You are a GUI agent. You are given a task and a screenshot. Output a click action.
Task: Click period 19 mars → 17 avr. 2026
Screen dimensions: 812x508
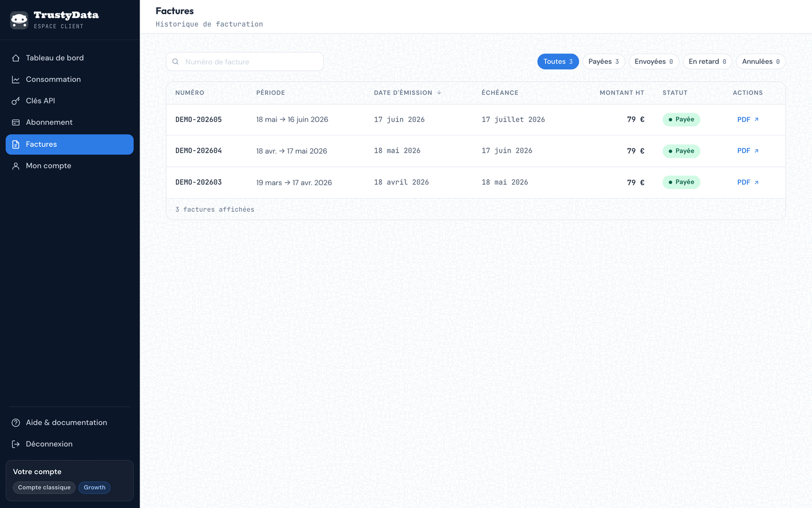click(x=294, y=183)
